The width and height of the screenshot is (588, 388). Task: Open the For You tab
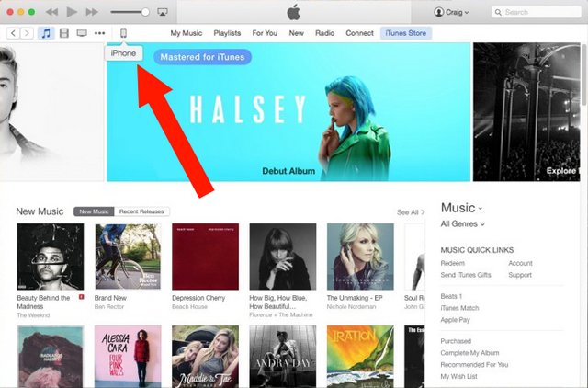[x=265, y=33]
